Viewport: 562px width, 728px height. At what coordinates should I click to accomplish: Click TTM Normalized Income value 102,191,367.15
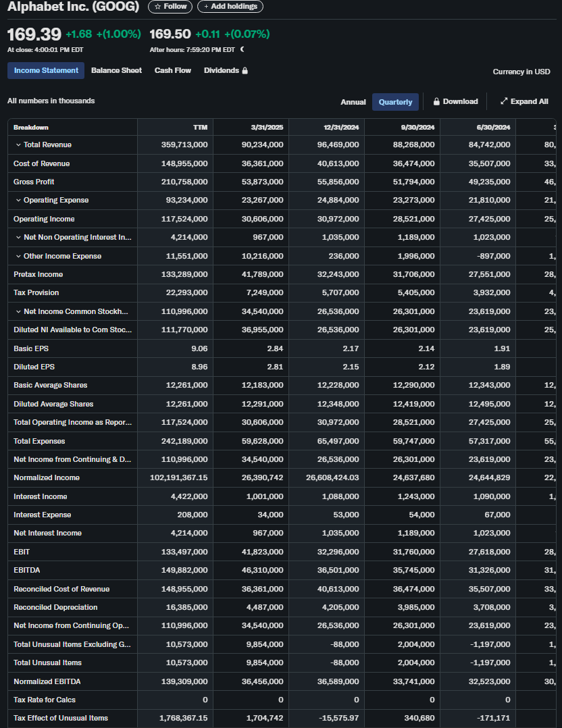coord(179,477)
